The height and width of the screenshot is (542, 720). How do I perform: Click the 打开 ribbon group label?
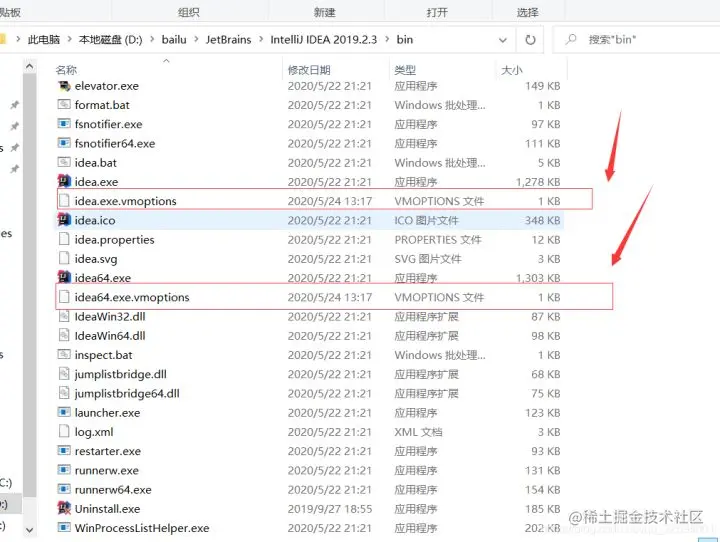[437, 12]
